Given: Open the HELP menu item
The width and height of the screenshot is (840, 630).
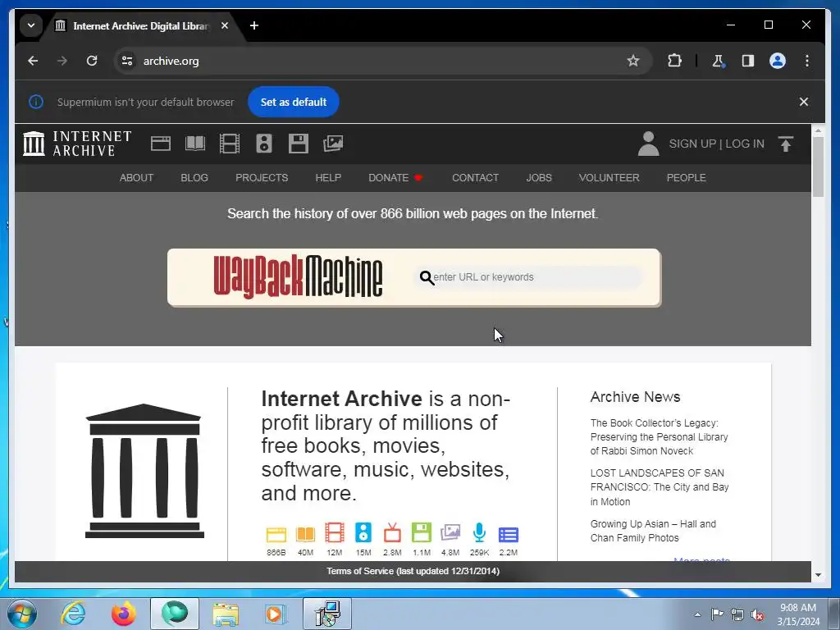Looking at the screenshot, I should tap(328, 178).
